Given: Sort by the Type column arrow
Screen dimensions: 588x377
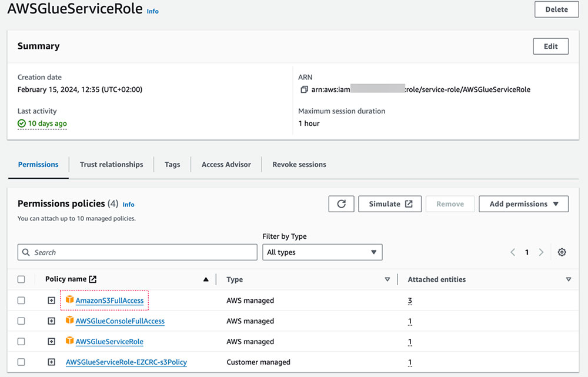Looking at the screenshot, I should coord(387,279).
